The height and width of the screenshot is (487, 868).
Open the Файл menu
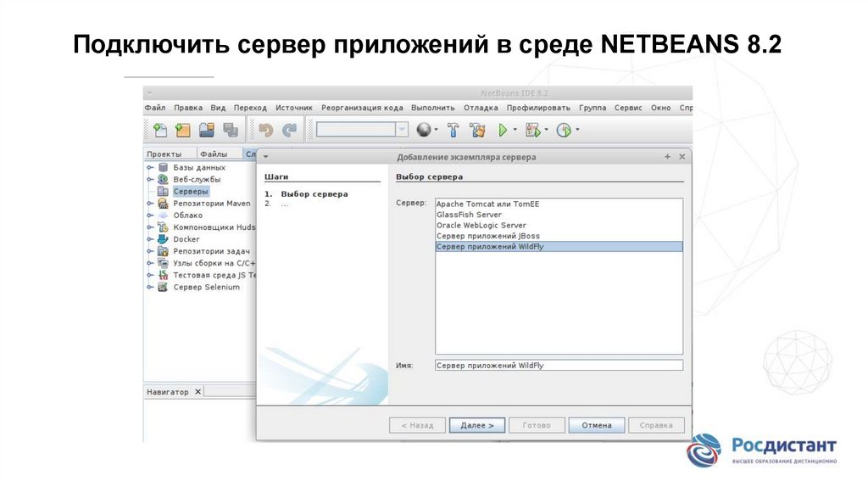point(155,108)
